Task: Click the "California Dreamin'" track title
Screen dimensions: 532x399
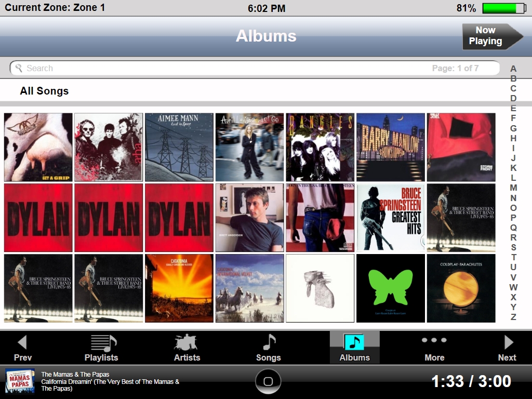Action: pyautogui.click(x=110, y=385)
